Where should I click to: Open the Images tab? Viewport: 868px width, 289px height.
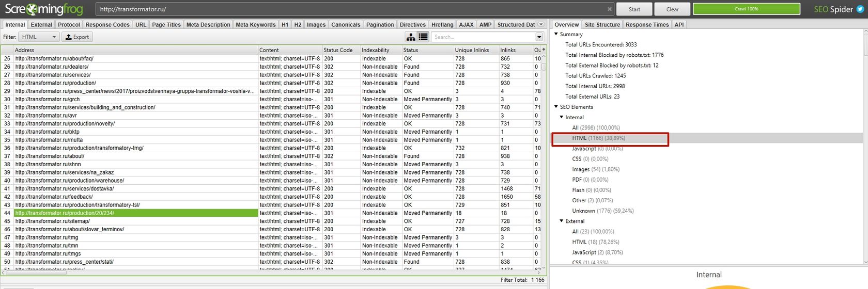316,24
